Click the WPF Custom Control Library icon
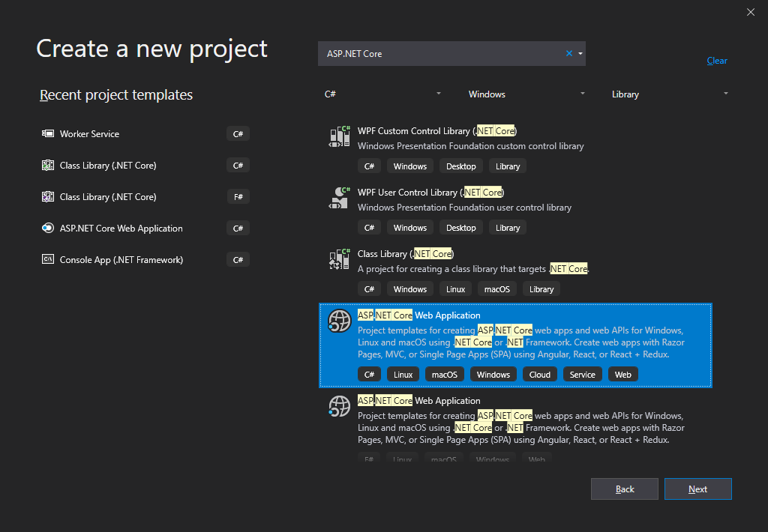 coord(340,136)
